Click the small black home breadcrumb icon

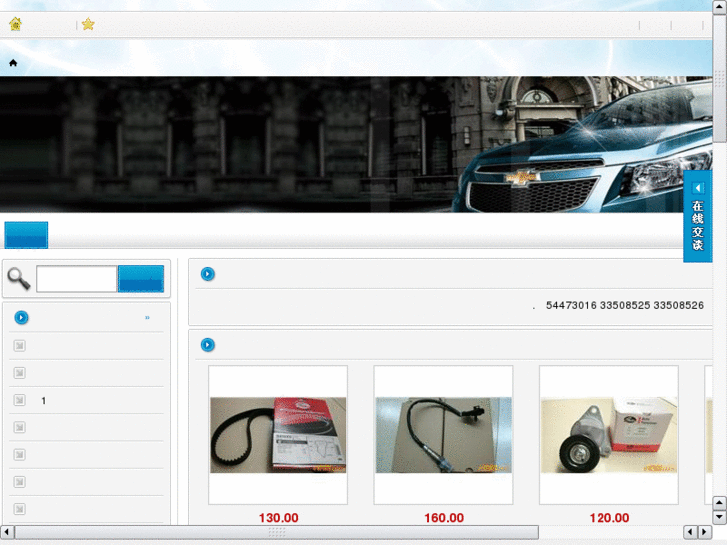point(13,63)
